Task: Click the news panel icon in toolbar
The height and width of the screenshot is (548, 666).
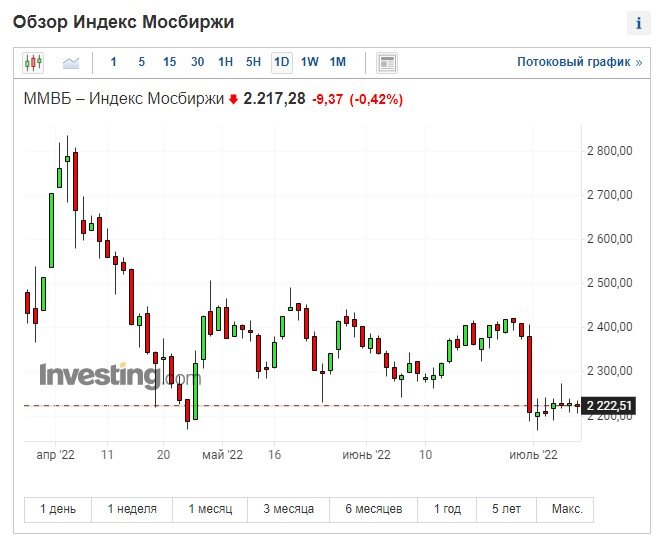Action: click(387, 63)
